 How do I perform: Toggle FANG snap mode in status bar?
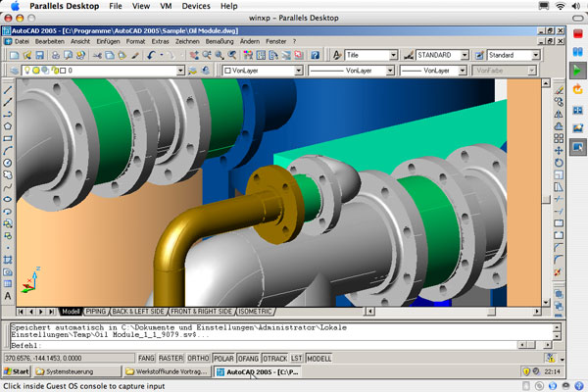(x=146, y=359)
